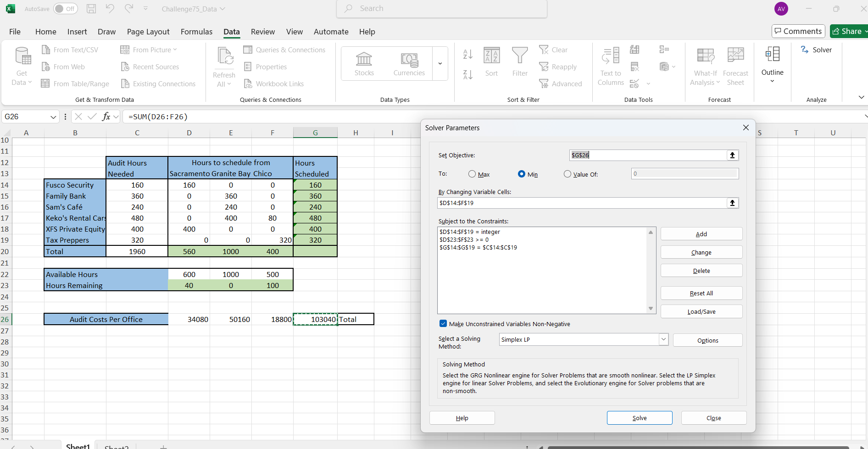868x449 pixels.
Task: Open Forecast Sheet tool
Action: (735, 67)
